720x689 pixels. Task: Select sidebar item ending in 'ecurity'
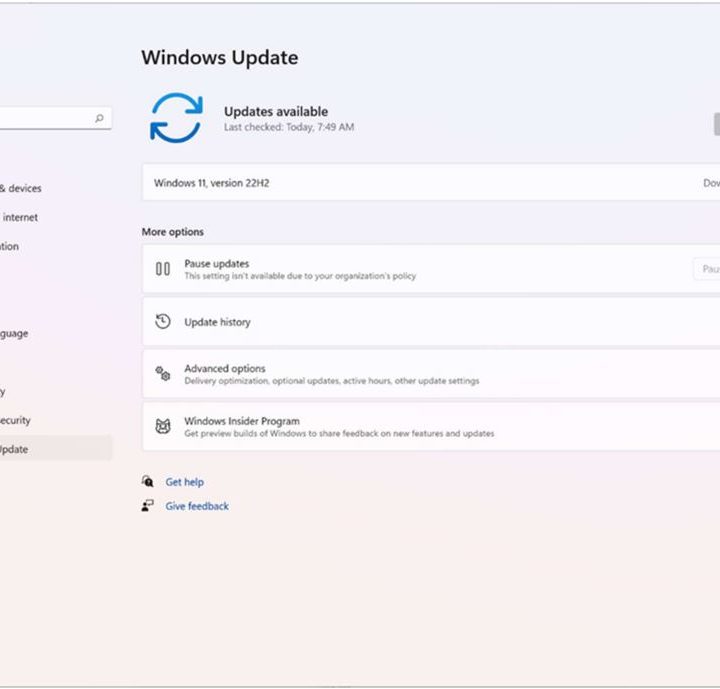[x=15, y=421]
